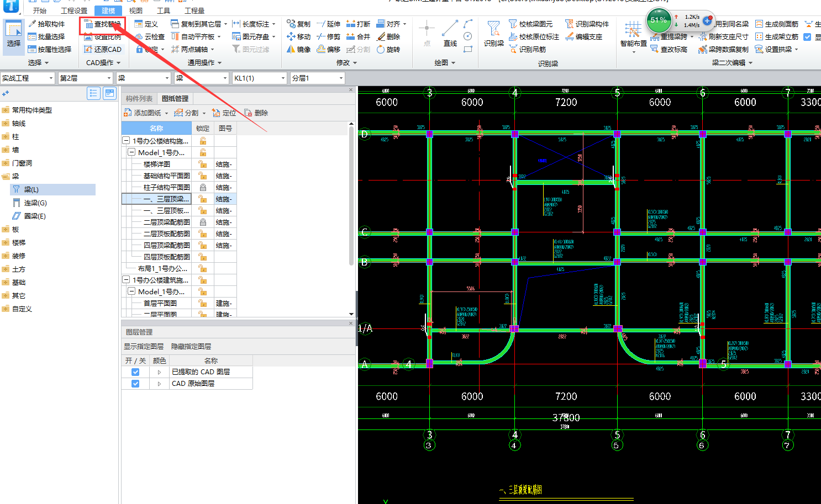Switch to the 开始 ribbon tab
The height and width of the screenshot is (504, 821).
click(40, 10)
